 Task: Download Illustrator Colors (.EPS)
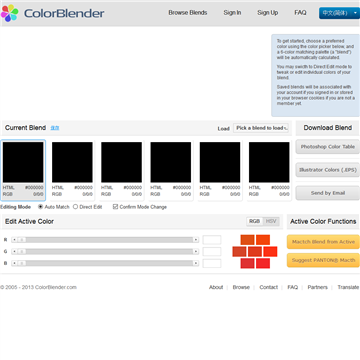click(328, 170)
